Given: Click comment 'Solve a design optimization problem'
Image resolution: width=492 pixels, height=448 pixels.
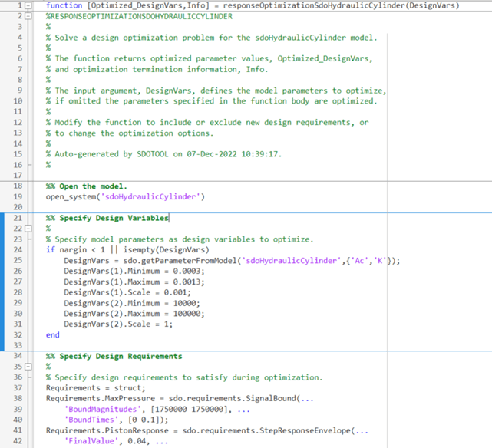Looking at the screenshot, I should pyautogui.click(x=212, y=38).
